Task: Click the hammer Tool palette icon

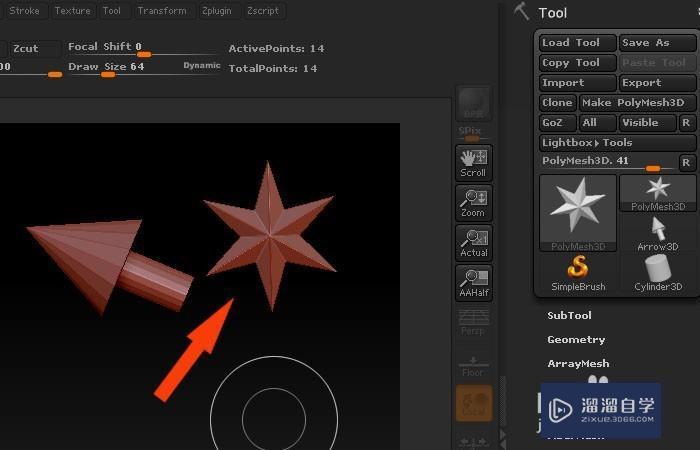Action: coord(521,11)
